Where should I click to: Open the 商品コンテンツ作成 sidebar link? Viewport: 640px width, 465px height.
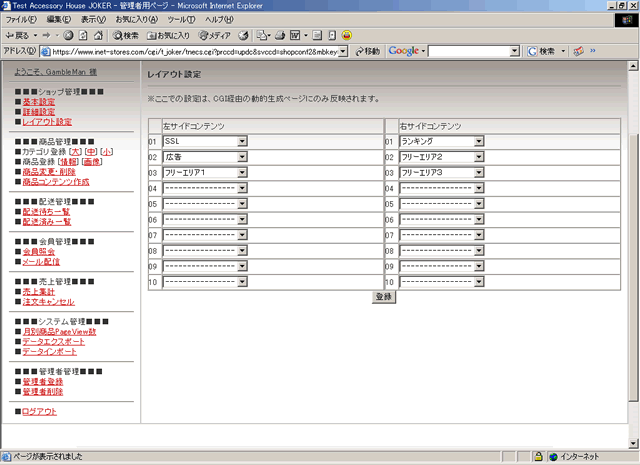55,182
